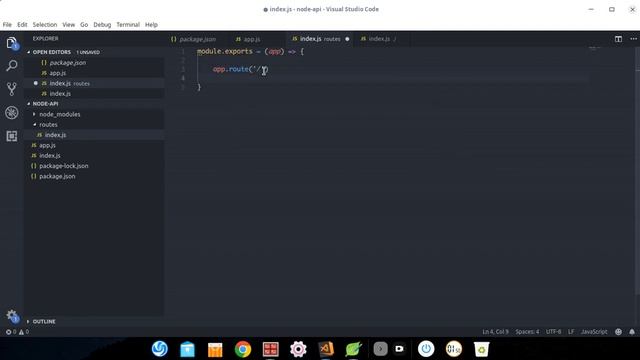Open the feedback smiley in status bar
Image resolution: width=640 pixels, height=360 pixels.
point(618,332)
